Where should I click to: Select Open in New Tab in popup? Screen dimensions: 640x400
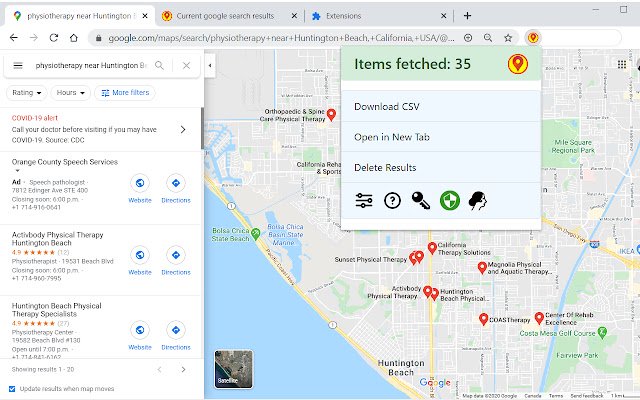[x=441, y=137]
